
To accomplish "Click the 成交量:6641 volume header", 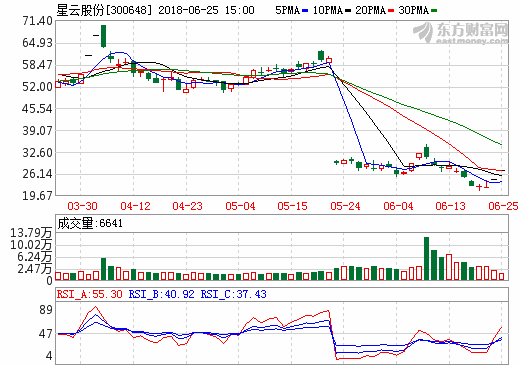I will [x=90, y=223].
